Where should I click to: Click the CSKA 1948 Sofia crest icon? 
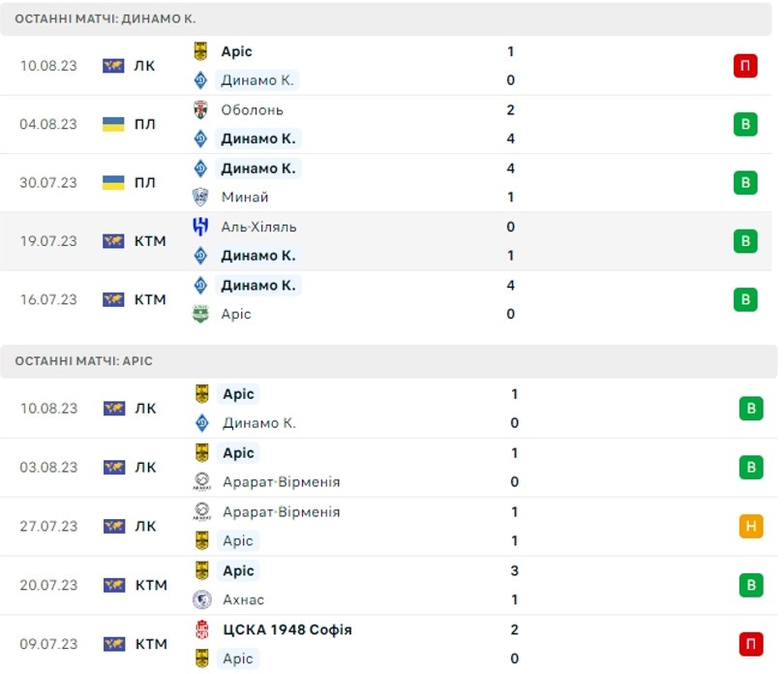(202, 629)
